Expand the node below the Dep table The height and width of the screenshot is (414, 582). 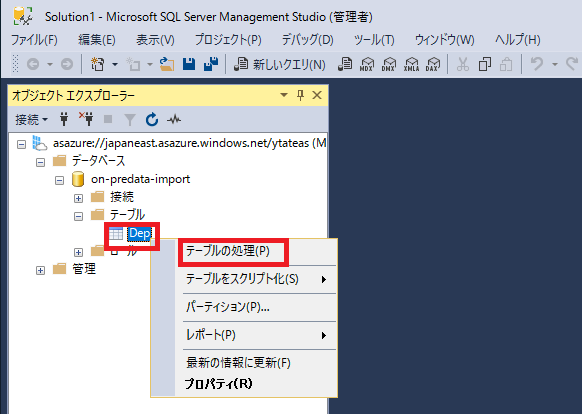[x=78, y=252]
